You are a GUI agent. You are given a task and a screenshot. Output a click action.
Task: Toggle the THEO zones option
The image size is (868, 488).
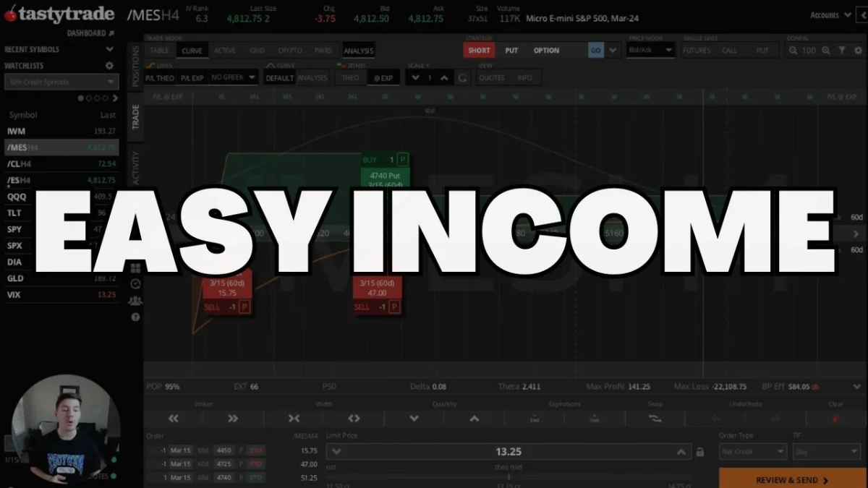point(350,77)
